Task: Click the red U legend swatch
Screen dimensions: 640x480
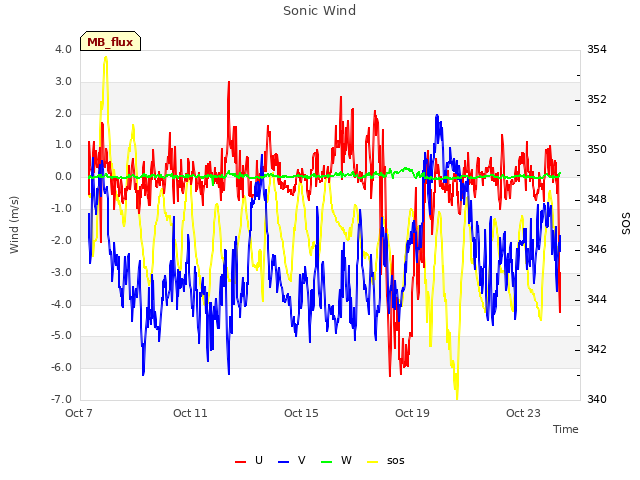Action: point(240,462)
